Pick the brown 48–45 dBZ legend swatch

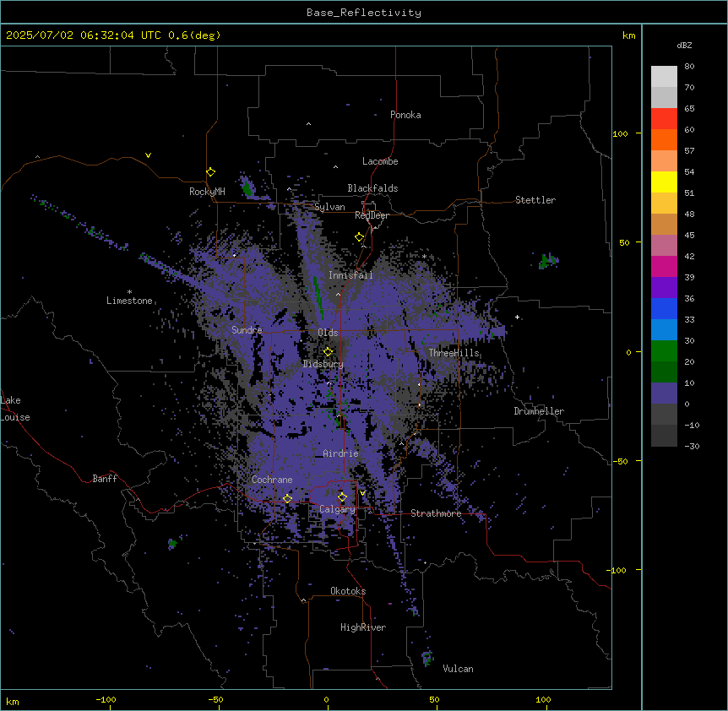coord(664,224)
